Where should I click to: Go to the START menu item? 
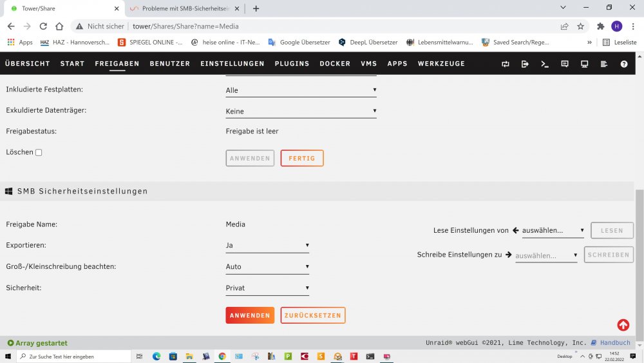(x=72, y=64)
